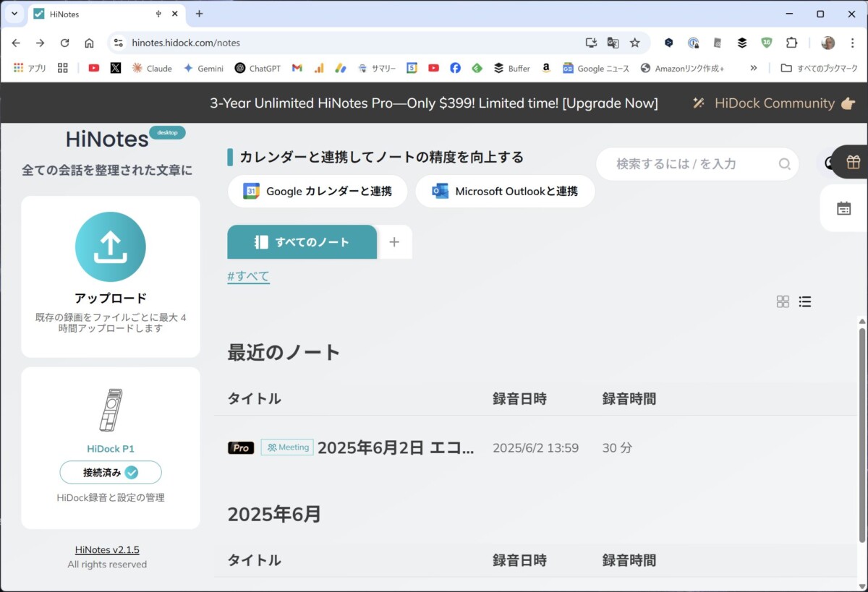This screenshot has height=592, width=868.
Task: Open the Gmail bookmark
Action: pos(297,68)
